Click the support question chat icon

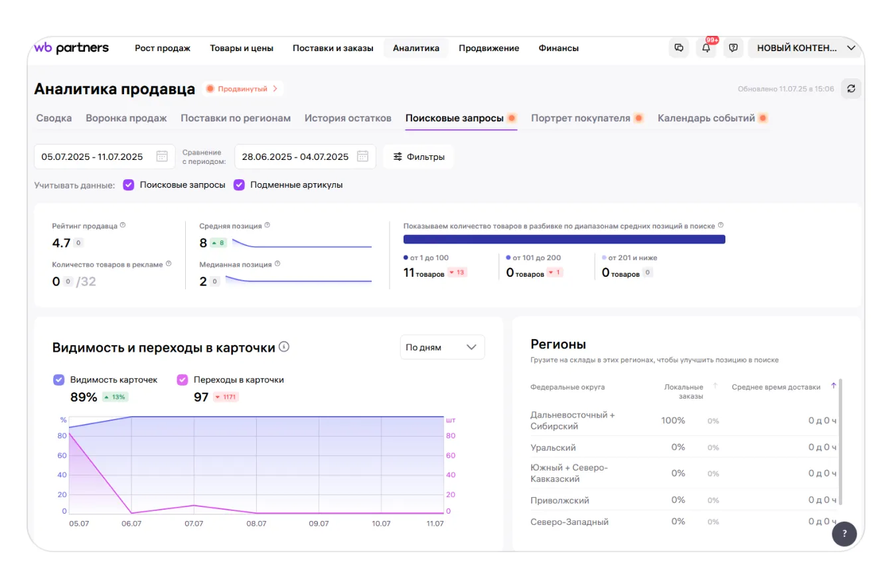[733, 48]
